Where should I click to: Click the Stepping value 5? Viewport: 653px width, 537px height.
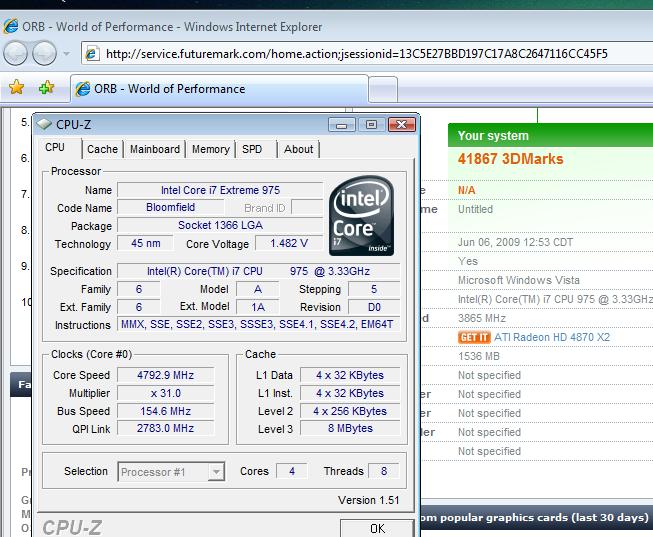coord(374,289)
